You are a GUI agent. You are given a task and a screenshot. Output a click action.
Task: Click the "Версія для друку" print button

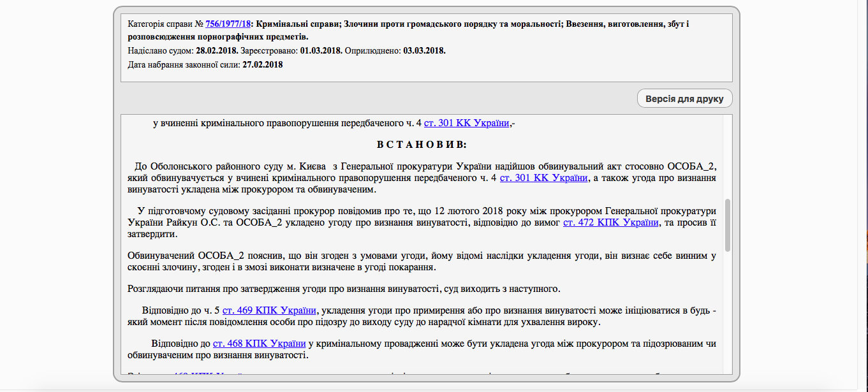[x=684, y=99]
